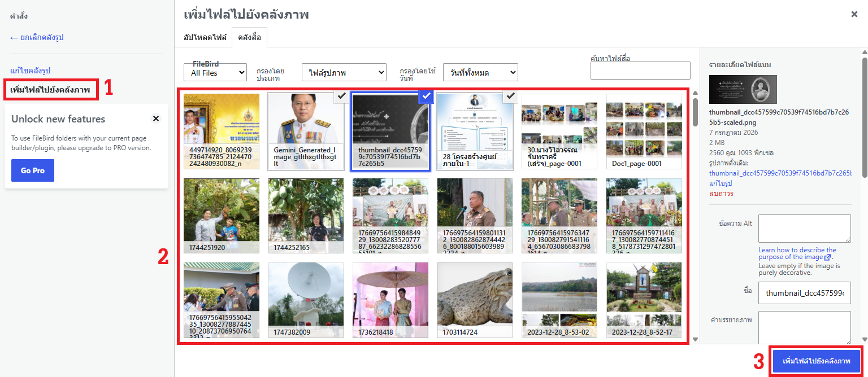The image size is (868, 377).
Task: Open the original image URL link
Action: coord(780,173)
